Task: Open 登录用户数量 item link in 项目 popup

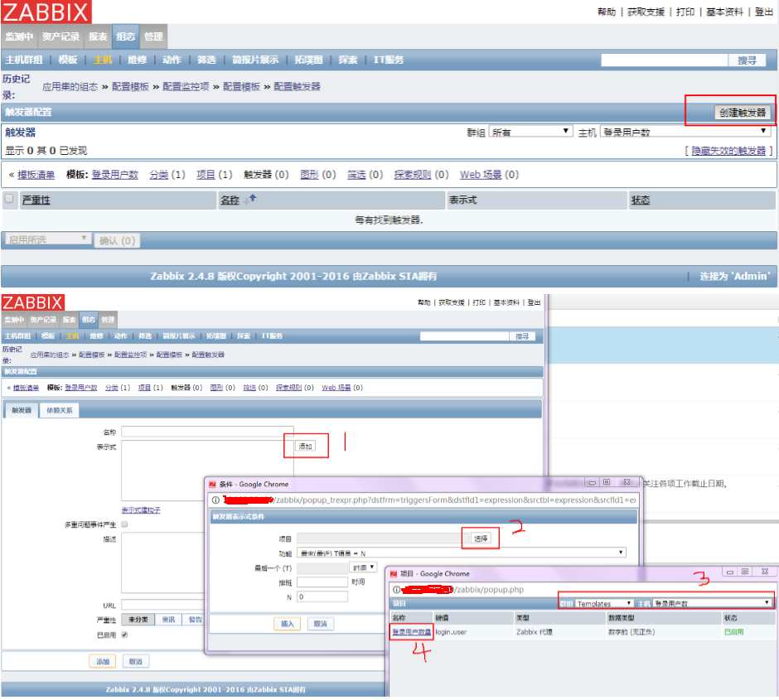Action: point(411,632)
